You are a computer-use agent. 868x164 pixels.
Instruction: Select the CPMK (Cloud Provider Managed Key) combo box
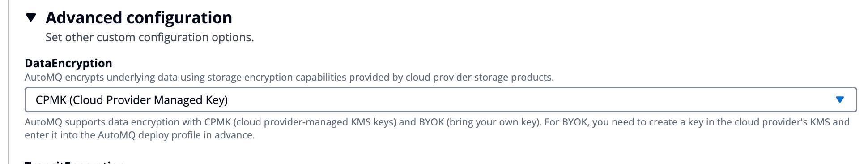[x=441, y=99]
